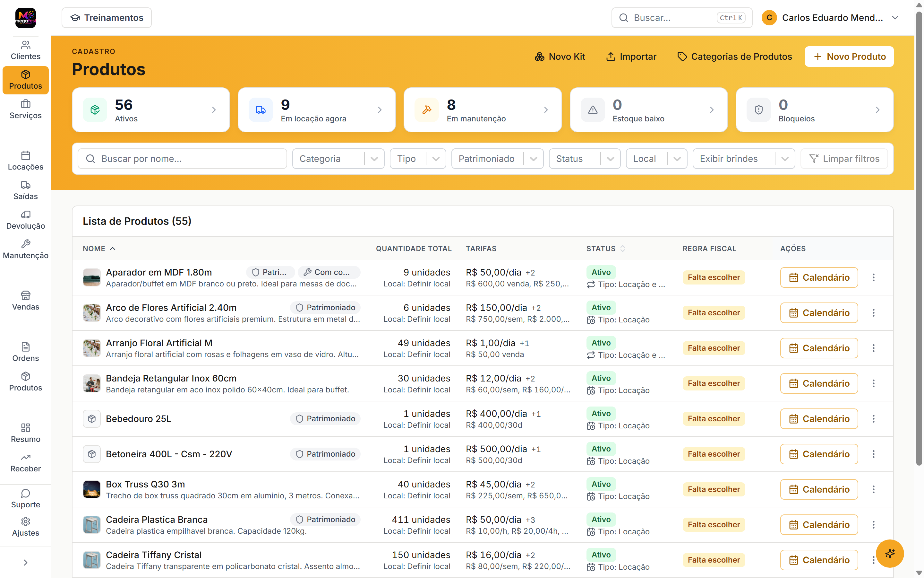Open the Ativos 56 summary card
This screenshot has height=578, width=924.
151,110
